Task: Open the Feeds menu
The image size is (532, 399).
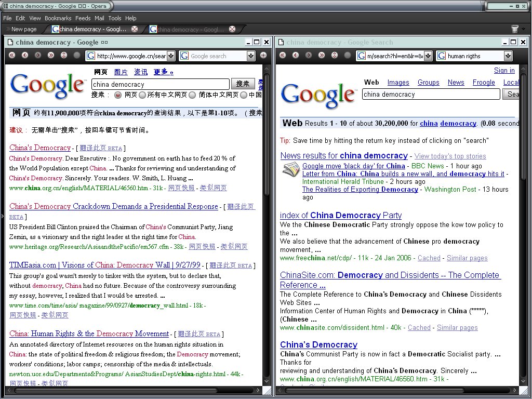Action: click(83, 18)
